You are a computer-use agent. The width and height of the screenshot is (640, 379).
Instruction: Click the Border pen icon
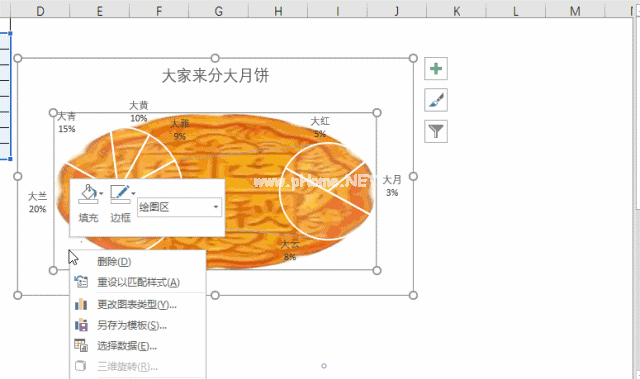(x=120, y=194)
